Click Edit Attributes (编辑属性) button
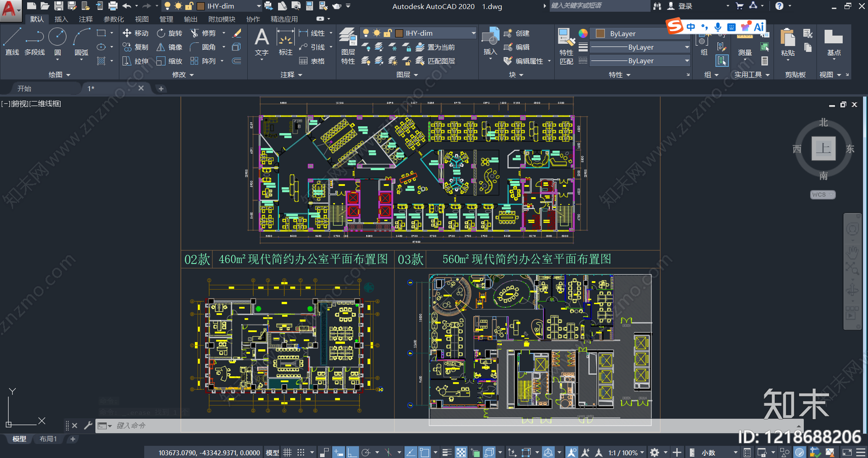The height and width of the screenshot is (458, 868). 524,61
